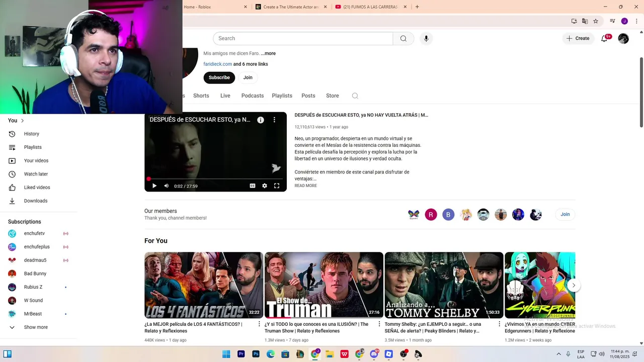Open options for Truman Show video
The width and height of the screenshot is (644, 362).
pos(379,324)
